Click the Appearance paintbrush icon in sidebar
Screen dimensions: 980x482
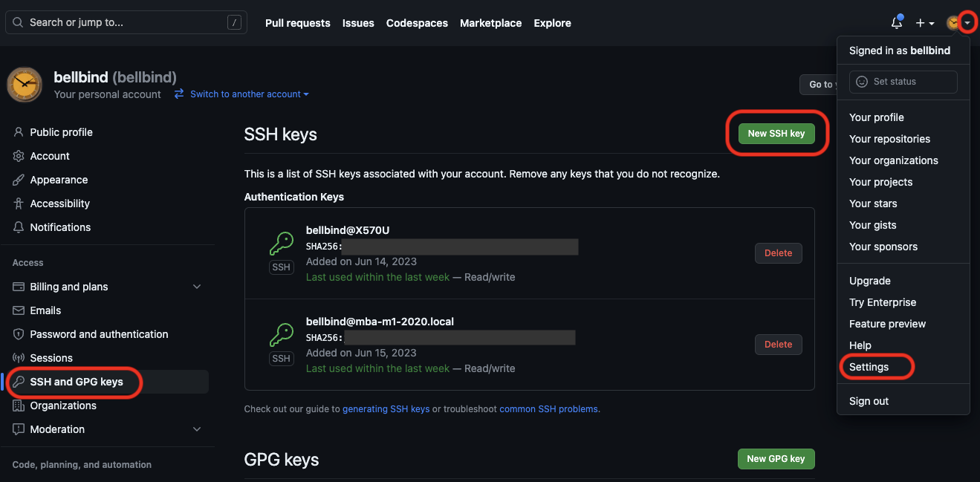tap(19, 180)
